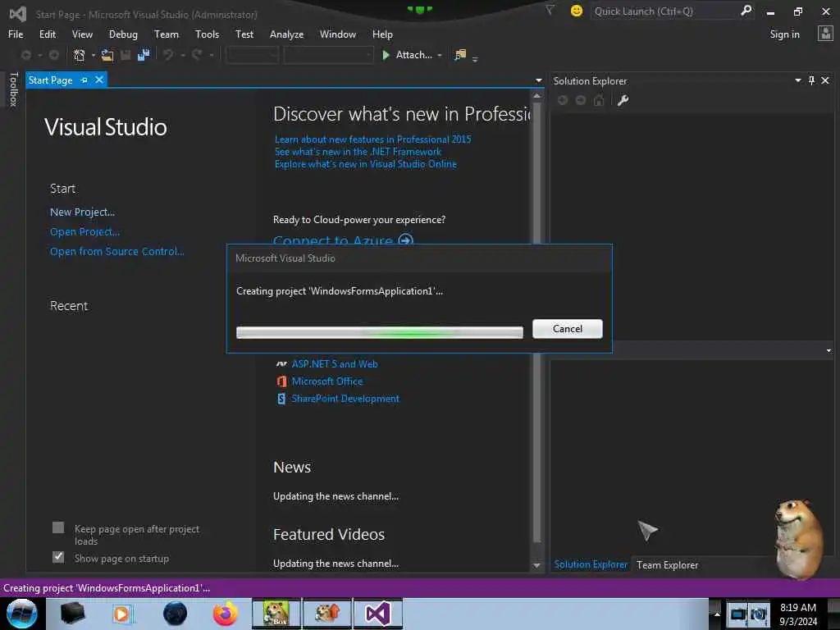The width and height of the screenshot is (840, 630).
Task: Open the ASP.NET 5 and Web link
Action: [x=335, y=363]
